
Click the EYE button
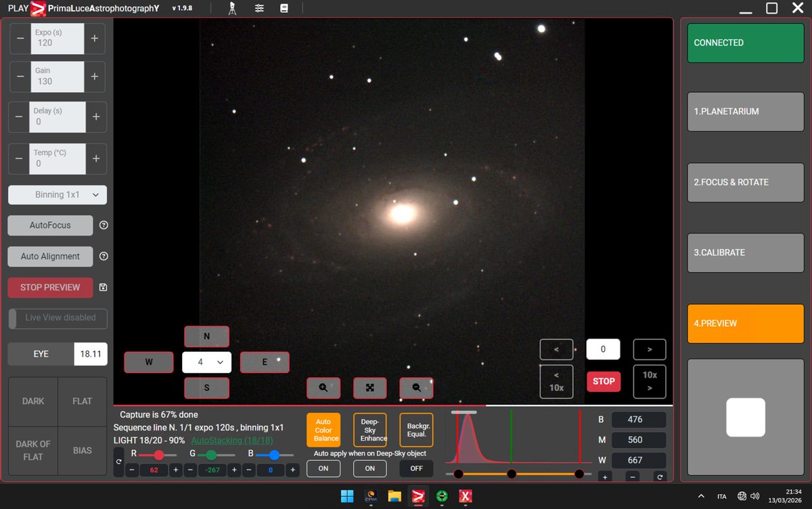coord(41,354)
